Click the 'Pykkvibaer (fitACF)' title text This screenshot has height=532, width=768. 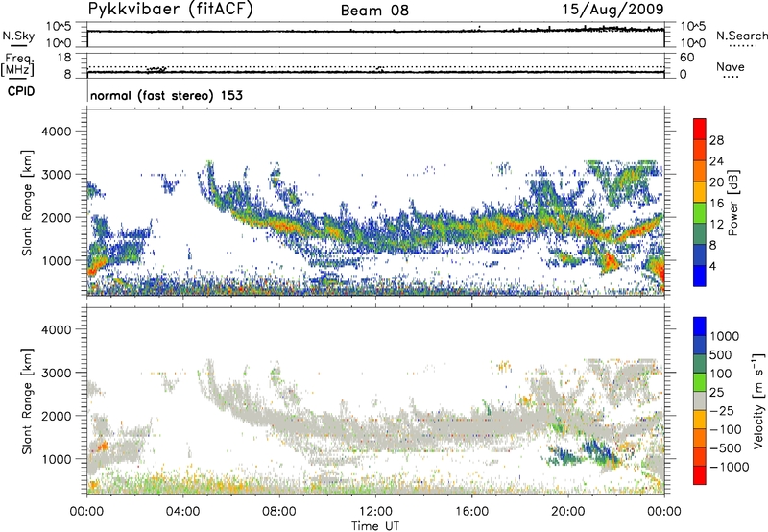coord(170,9)
